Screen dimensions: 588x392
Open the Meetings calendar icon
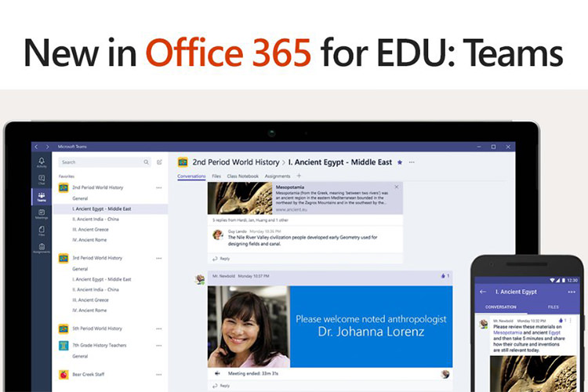point(42,214)
